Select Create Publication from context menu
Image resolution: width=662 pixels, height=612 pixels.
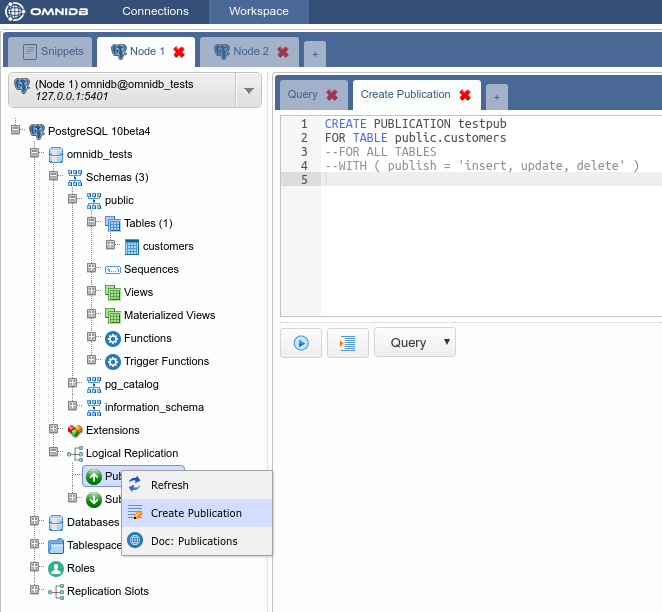(x=196, y=513)
